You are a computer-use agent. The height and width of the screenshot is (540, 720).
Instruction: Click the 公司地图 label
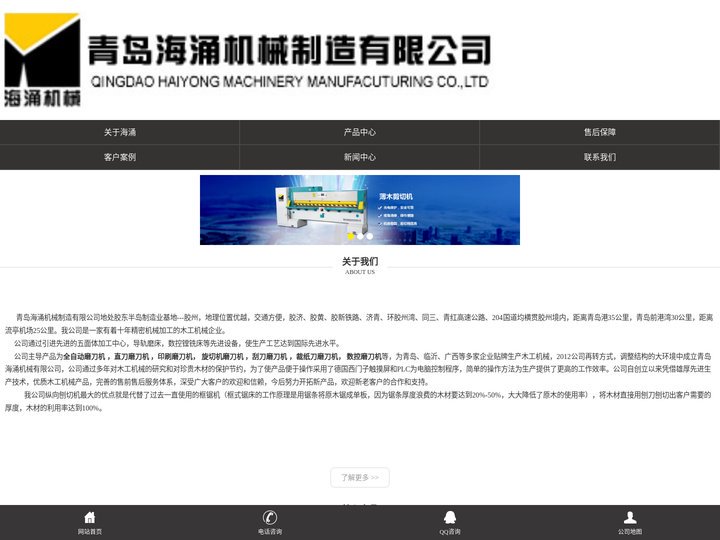(630, 532)
